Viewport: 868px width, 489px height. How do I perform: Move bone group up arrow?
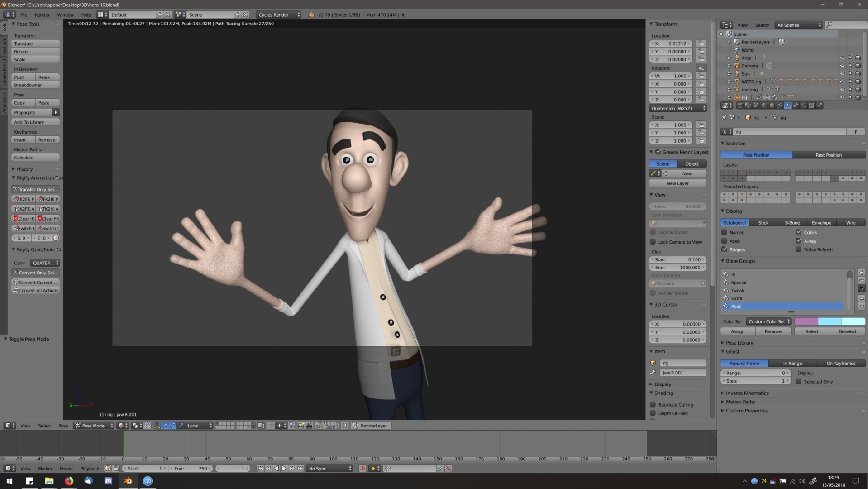862,298
